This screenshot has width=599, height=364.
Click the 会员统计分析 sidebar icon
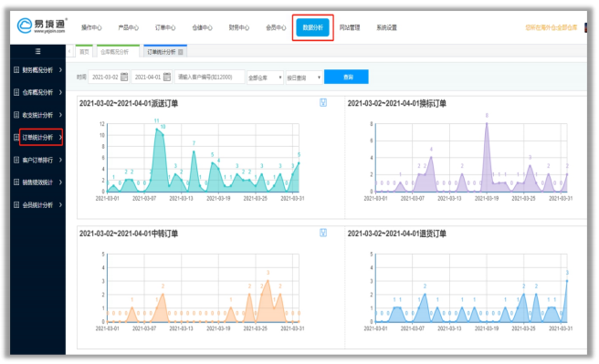click(16, 205)
